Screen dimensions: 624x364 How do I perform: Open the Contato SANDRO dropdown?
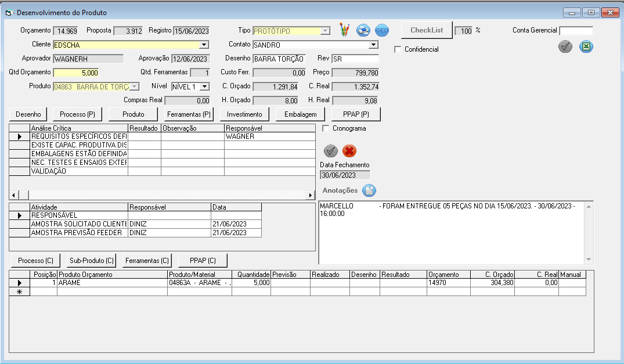pos(373,45)
